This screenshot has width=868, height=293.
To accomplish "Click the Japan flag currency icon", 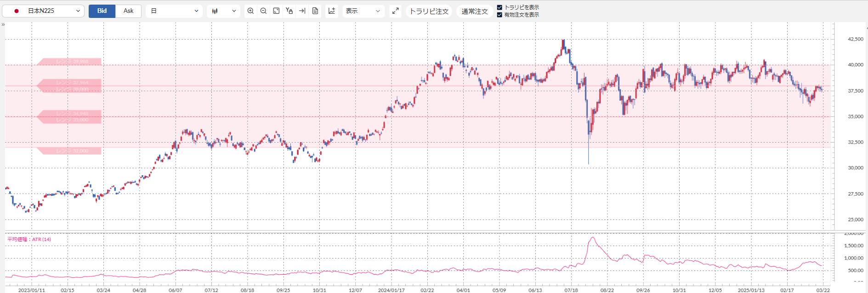I will click(x=17, y=11).
